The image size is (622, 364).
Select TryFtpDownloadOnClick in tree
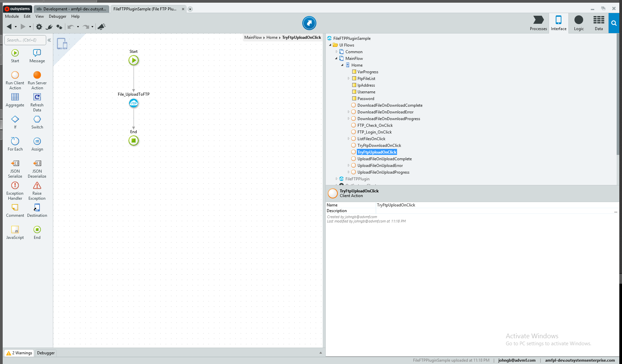click(379, 146)
